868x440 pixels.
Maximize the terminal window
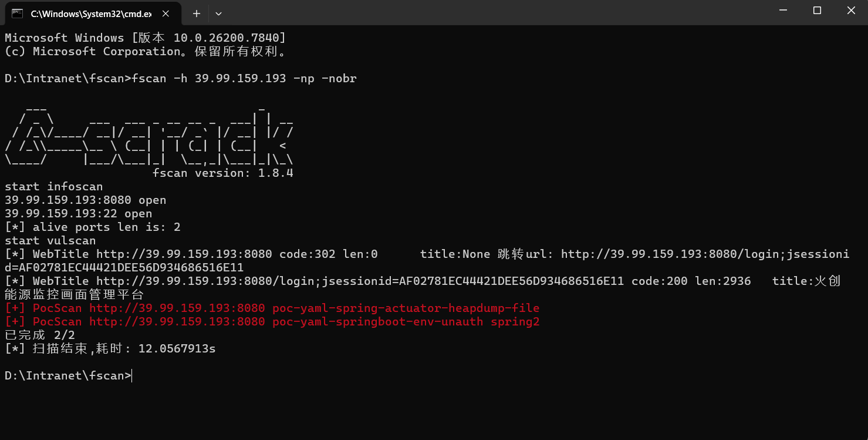click(817, 11)
